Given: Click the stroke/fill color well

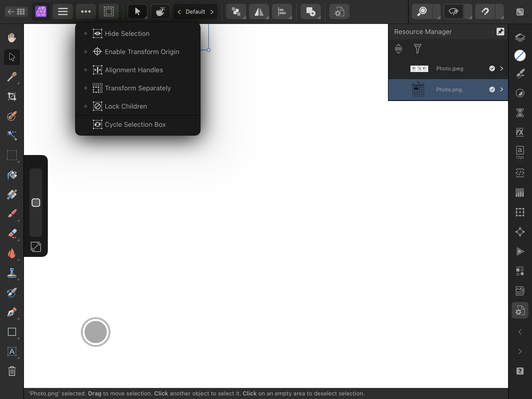Looking at the screenshot, I should (x=520, y=56).
